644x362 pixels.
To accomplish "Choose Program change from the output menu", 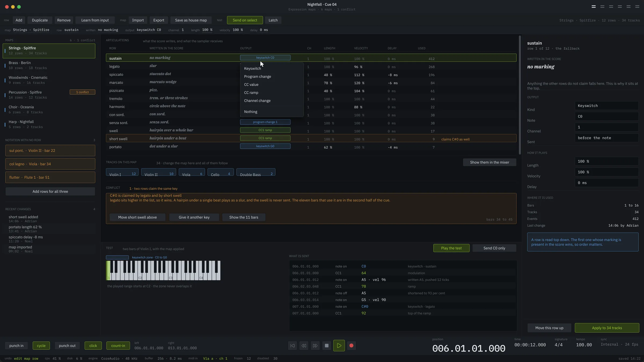I will (x=272, y=76).
